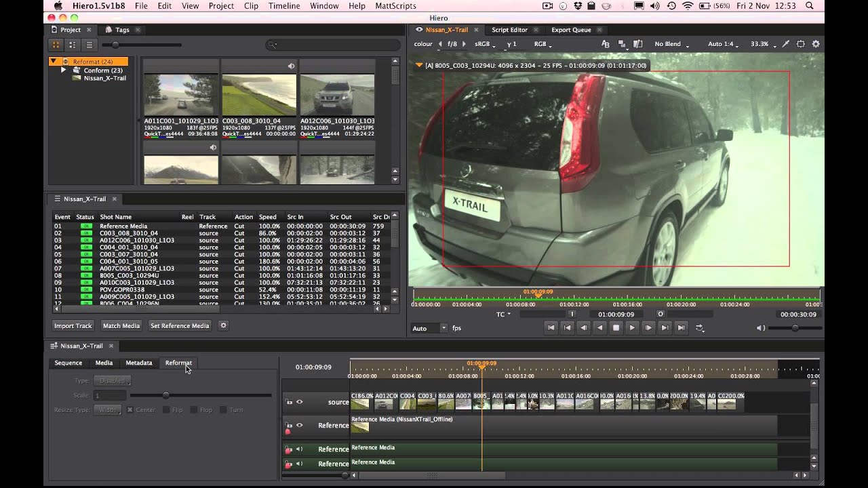Play sequence forwards
Image resolution: width=868 pixels, height=488 pixels.
click(632, 327)
